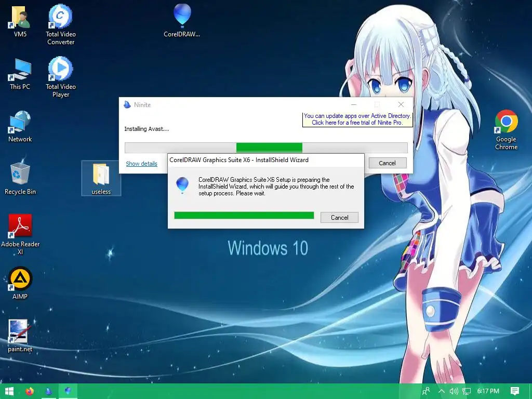Open the Action Center notifications icon
The width and height of the screenshot is (532, 399).
515,391
